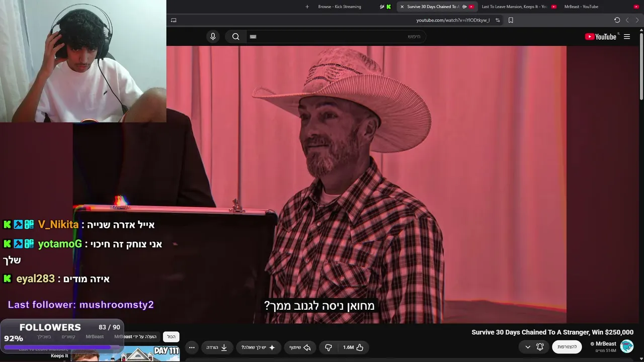
Task: Open the DAY 111 recommended video thumbnail
Action: pos(125,354)
